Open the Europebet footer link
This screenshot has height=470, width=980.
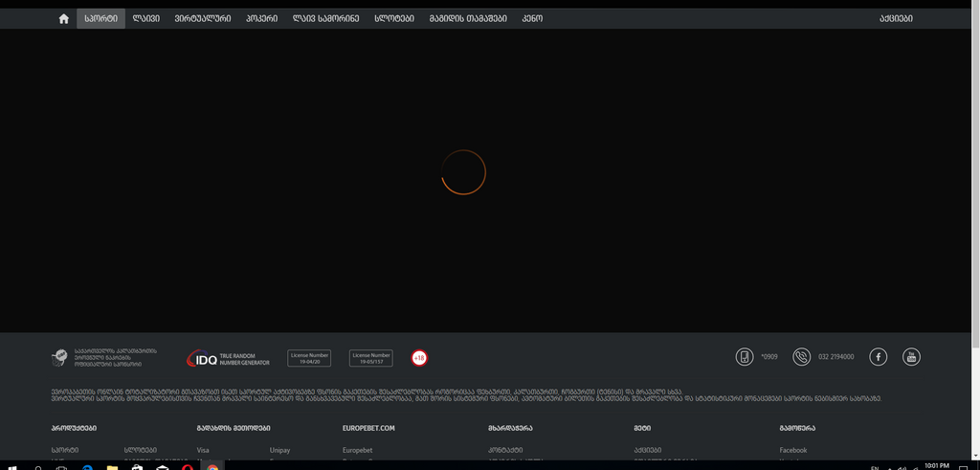[358, 450]
